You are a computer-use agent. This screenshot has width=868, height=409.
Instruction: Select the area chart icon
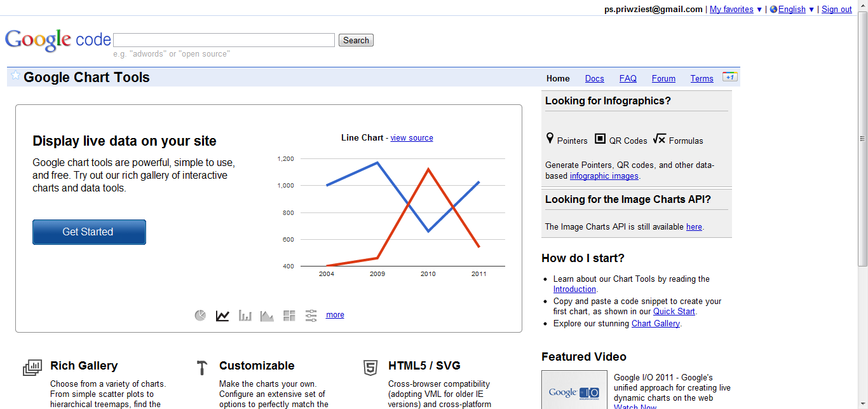coord(267,315)
